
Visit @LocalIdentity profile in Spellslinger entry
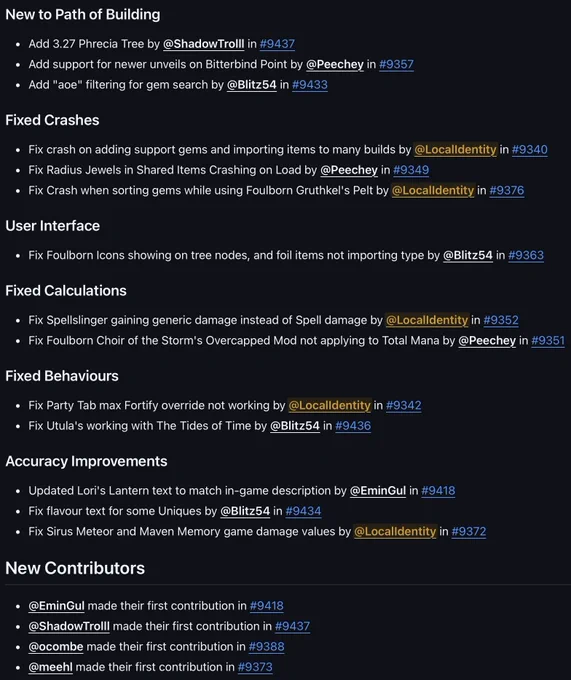427,320
